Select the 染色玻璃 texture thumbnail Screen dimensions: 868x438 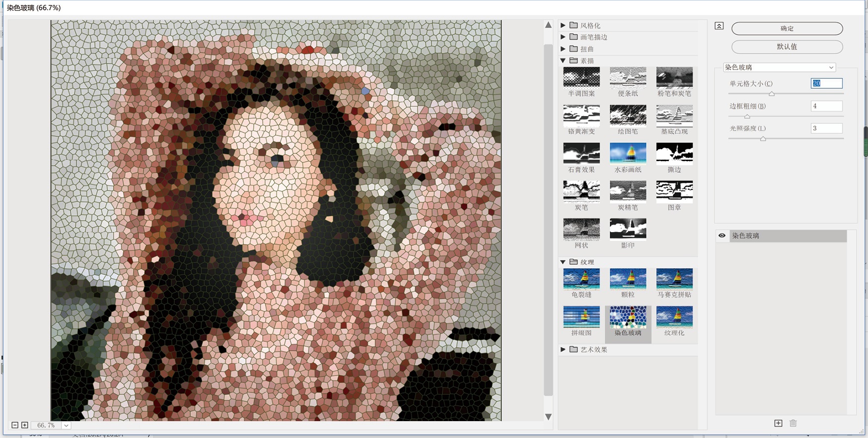coord(628,316)
